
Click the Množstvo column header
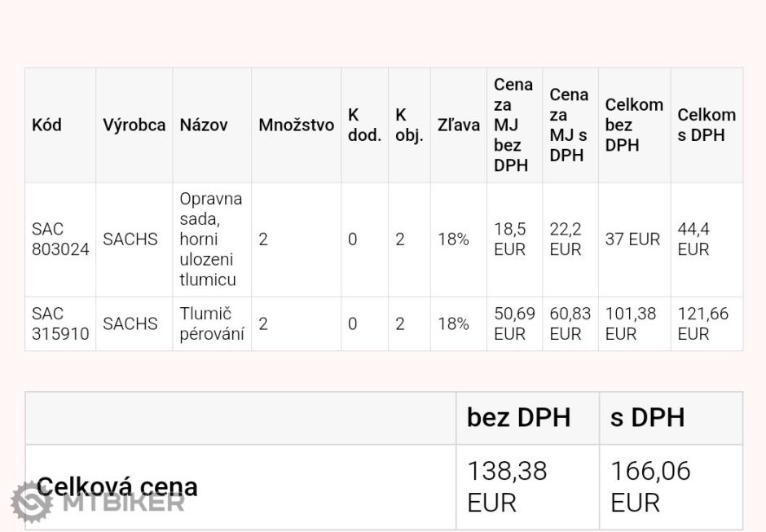[x=296, y=125]
